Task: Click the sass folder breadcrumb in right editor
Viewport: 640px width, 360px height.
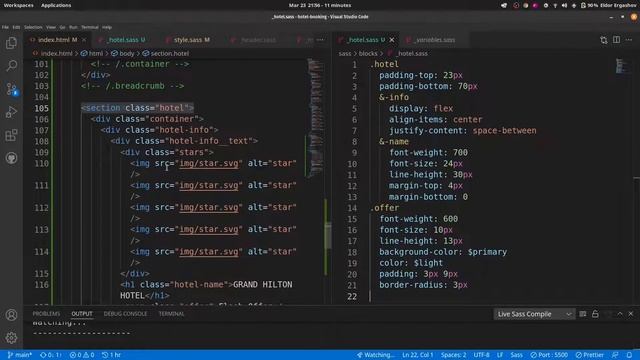Action: (x=344, y=53)
